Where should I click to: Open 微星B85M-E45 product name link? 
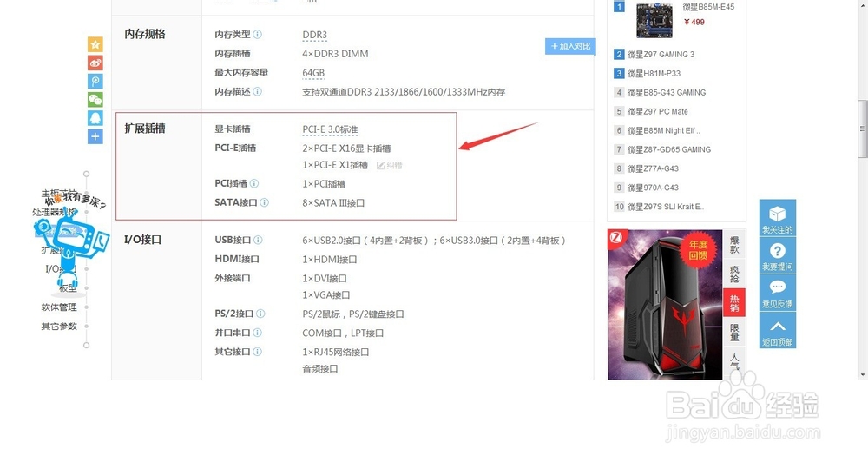(708, 7)
